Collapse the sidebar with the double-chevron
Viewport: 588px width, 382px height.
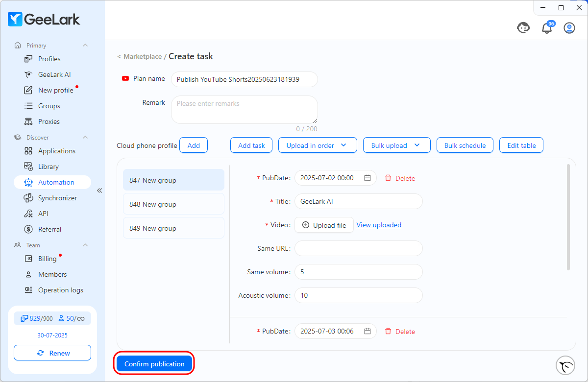click(99, 191)
